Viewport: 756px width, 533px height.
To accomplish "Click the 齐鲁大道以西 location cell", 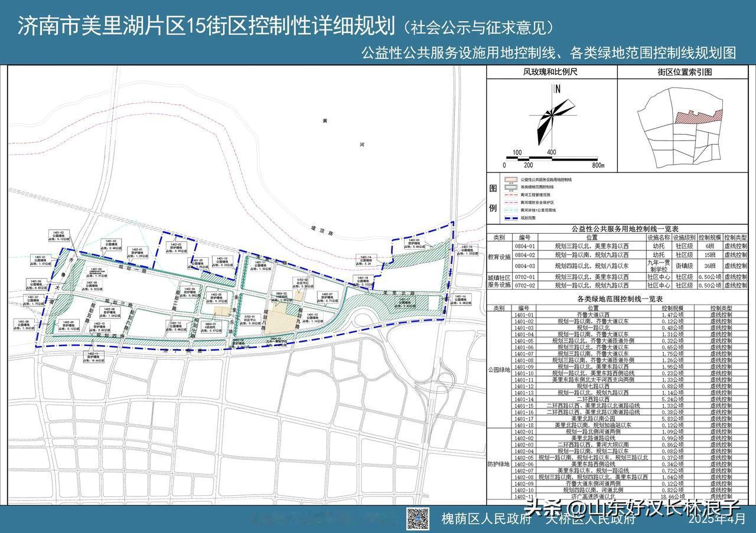I will 592,315.
